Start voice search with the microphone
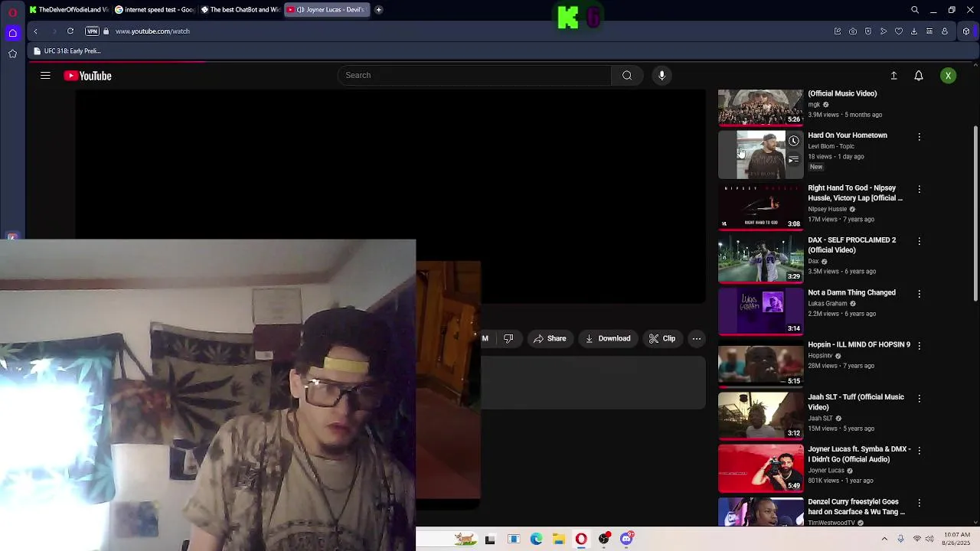This screenshot has height=551, width=980. click(662, 75)
